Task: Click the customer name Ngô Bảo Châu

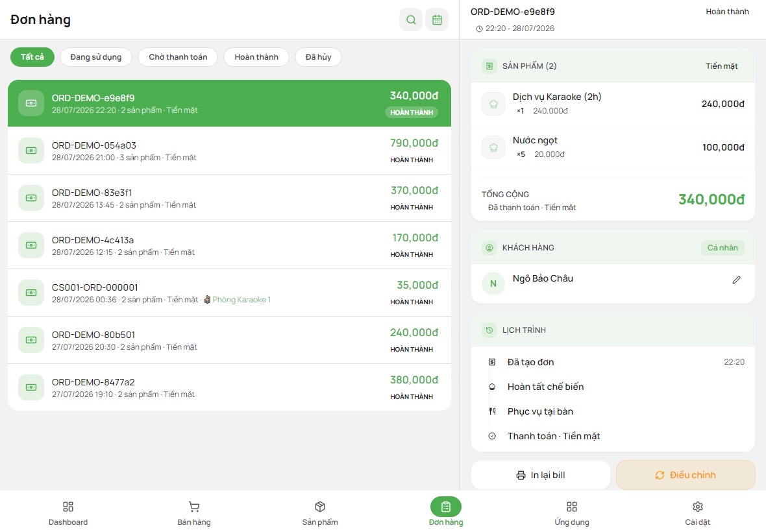Action: tap(543, 278)
